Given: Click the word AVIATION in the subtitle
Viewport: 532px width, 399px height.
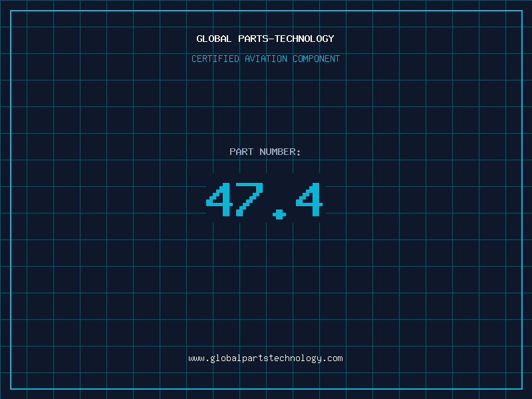Looking at the screenshot, I should (266, 59).
